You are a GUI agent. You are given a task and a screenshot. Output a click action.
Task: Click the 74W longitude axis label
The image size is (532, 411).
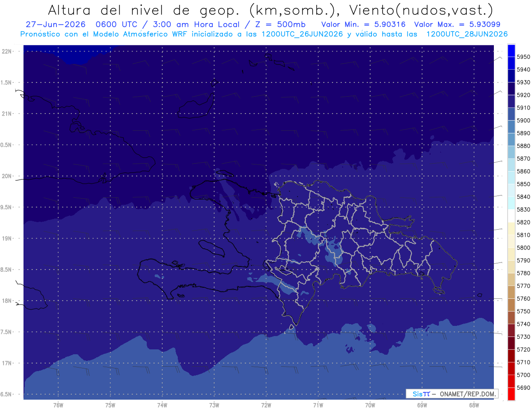[162, 405]
